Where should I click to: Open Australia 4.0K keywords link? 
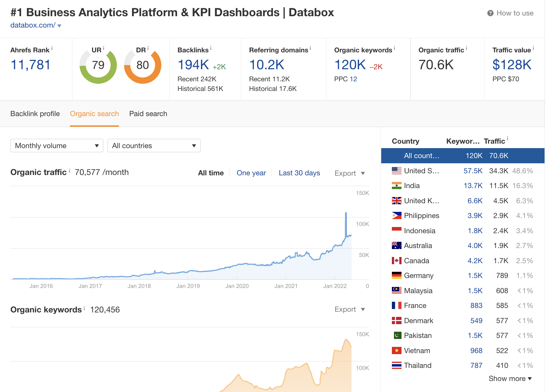click(x=475, y=246)
